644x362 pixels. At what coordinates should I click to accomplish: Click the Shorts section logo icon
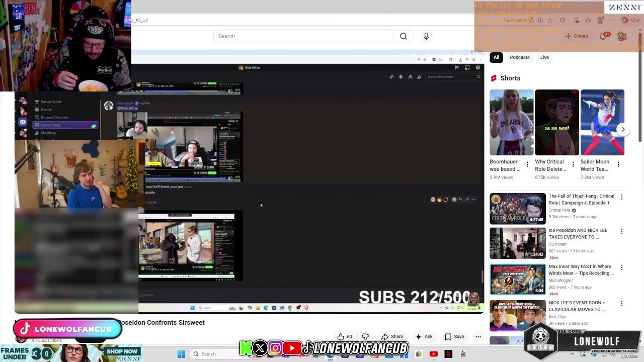click(494, 78)
